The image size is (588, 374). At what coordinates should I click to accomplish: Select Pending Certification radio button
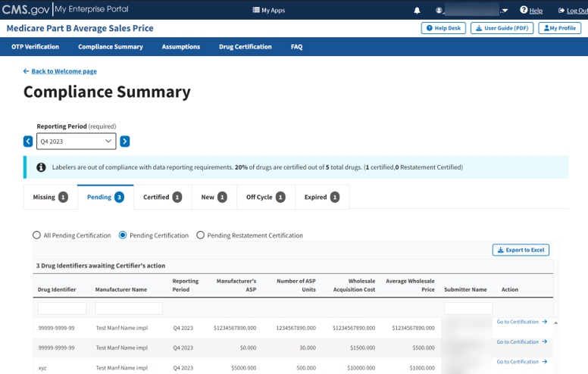click(x=123, y=235)
